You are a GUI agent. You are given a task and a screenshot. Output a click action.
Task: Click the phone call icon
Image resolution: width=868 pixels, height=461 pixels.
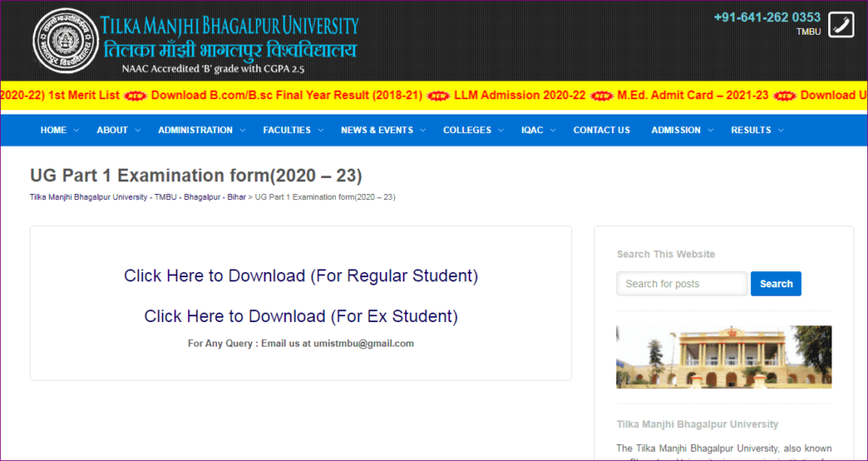841,25
